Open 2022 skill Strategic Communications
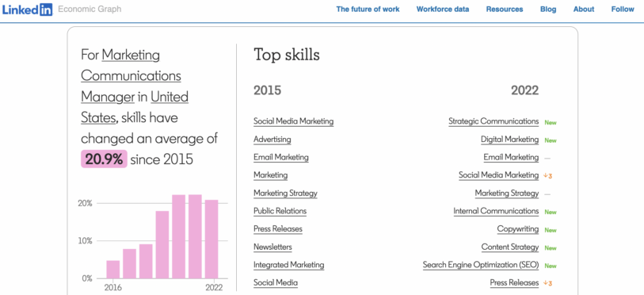The height and width of the screenshot is (295, 644). coord(493,121)
